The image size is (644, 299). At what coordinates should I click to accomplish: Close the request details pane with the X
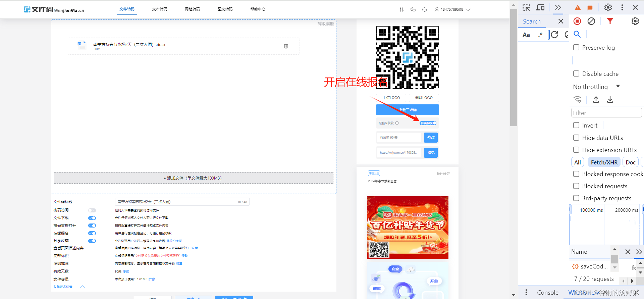click(x=628, y=252)
